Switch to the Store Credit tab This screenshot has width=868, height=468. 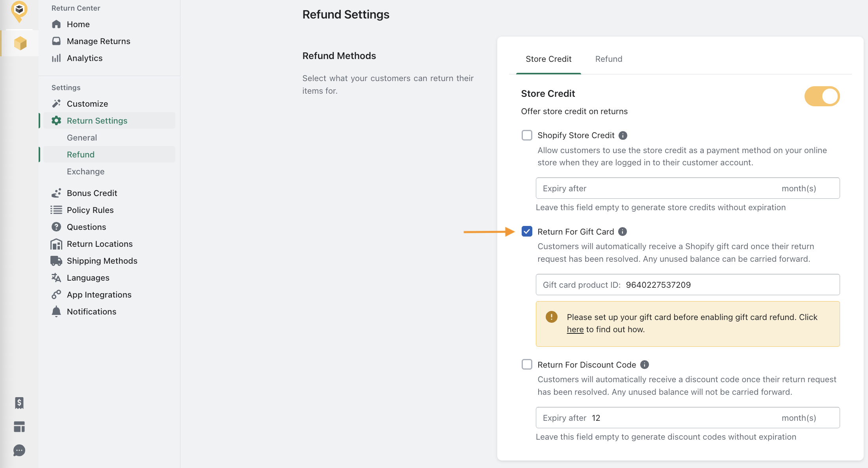(548, 59)
